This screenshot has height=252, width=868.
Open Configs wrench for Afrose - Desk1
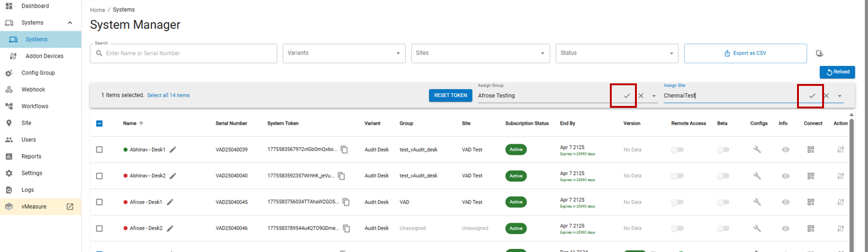(757, 202)
